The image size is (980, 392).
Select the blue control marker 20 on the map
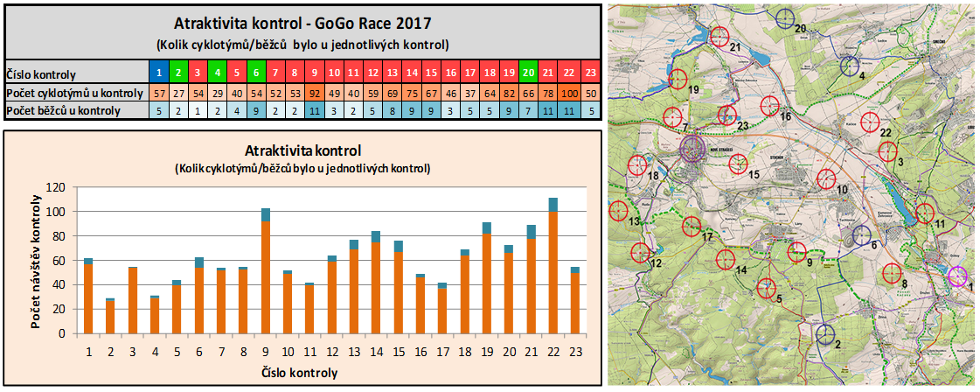point(786,17)
